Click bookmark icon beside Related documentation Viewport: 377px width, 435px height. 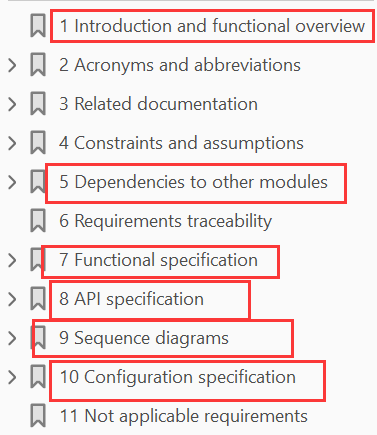38,104
